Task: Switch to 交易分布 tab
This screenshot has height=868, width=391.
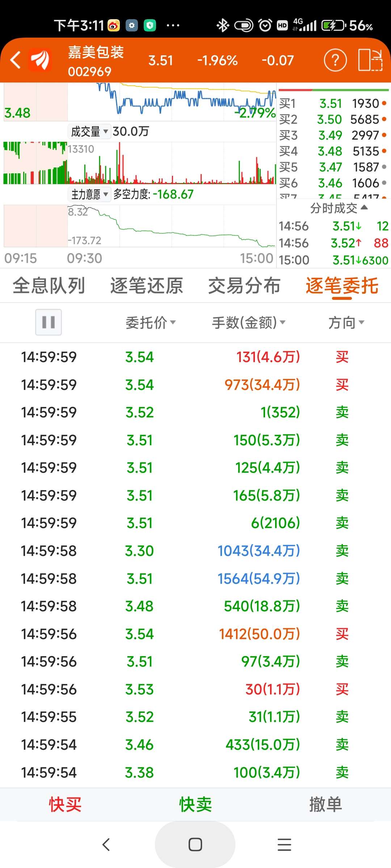Action: click(244, 286)
